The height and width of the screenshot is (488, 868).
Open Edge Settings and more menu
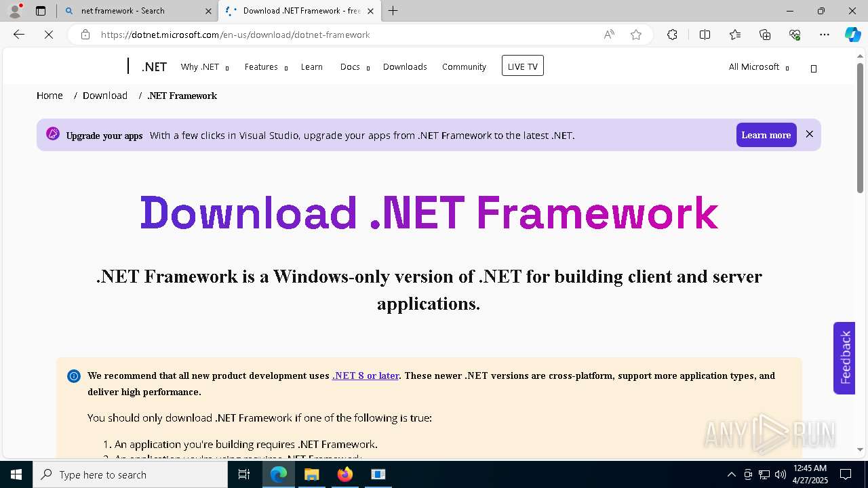point(825,35)
